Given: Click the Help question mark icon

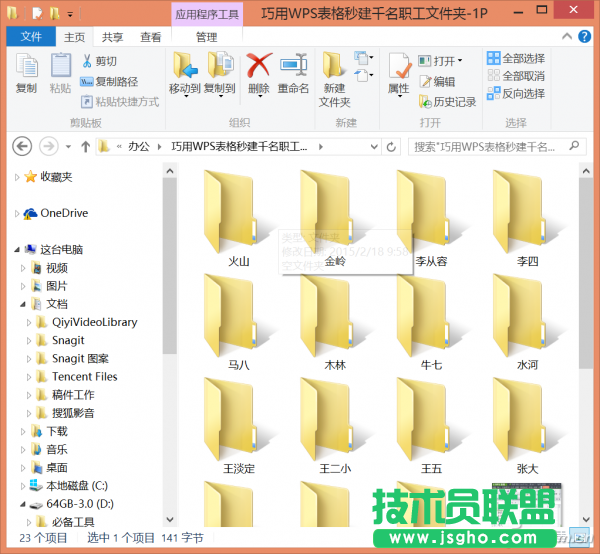Looking at the screenshot, I should tap(584, 37).
